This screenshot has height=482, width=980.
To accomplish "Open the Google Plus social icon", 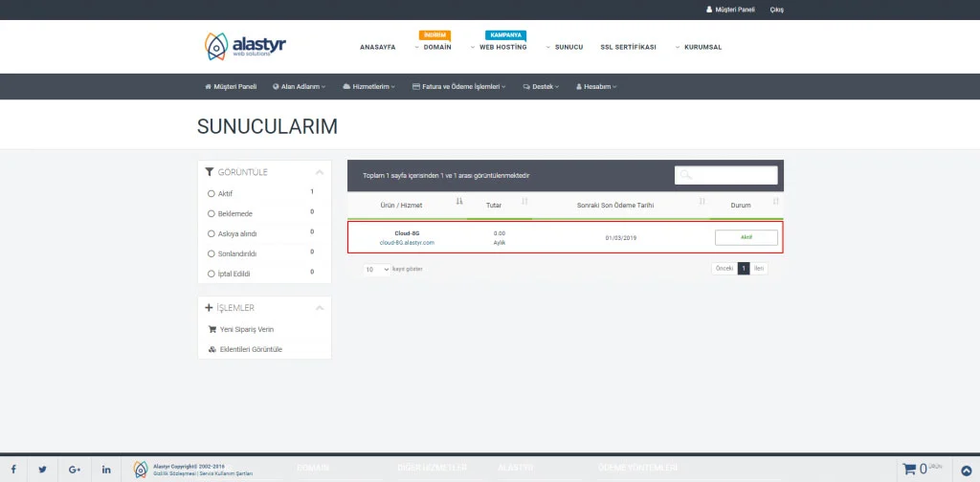I will click(x=75, y=470).
